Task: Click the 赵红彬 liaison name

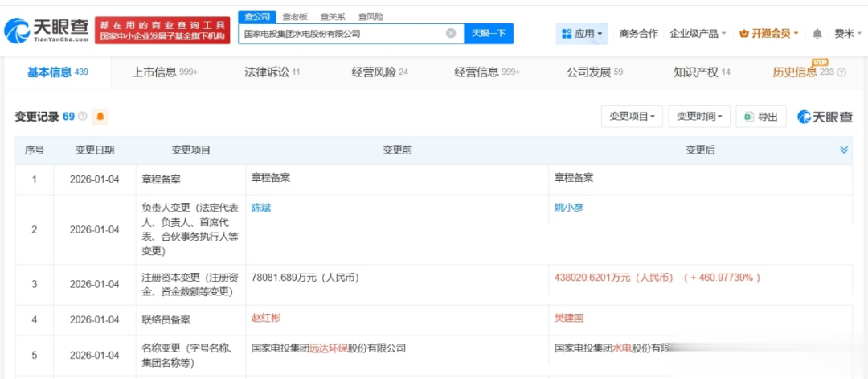Action: 266,319
